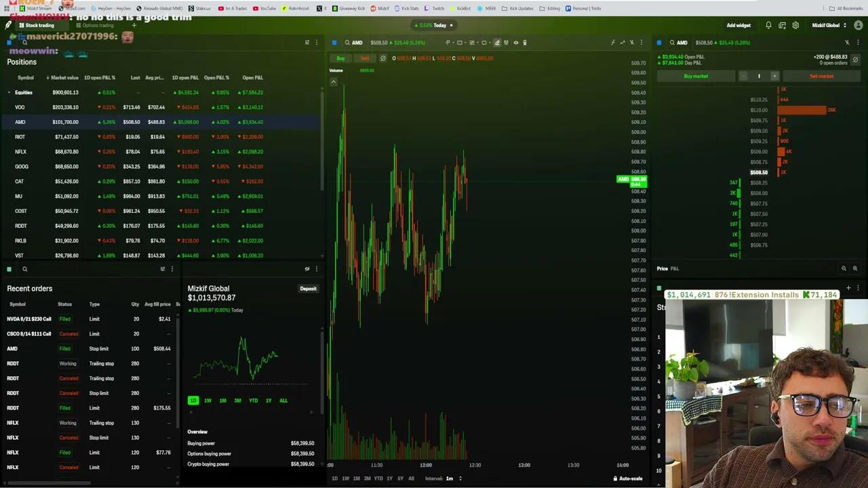Screen dimensions: 868x488
Task: Sort positions by Market value column
Action: [x=62, y=77]
